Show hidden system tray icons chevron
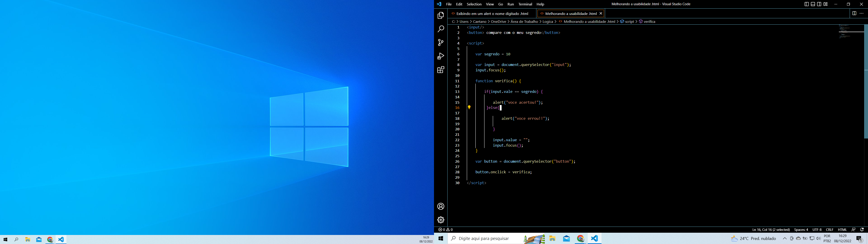868x244 pixels. coord(784,239)
